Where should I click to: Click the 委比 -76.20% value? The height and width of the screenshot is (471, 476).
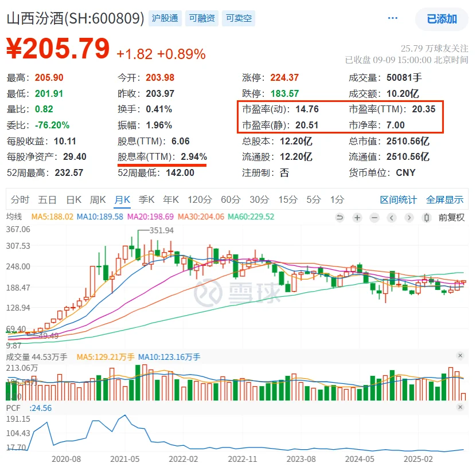[x=52, y=125]
